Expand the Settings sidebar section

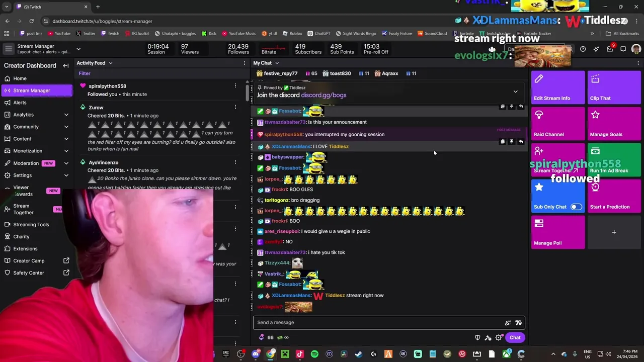(66, 175)
